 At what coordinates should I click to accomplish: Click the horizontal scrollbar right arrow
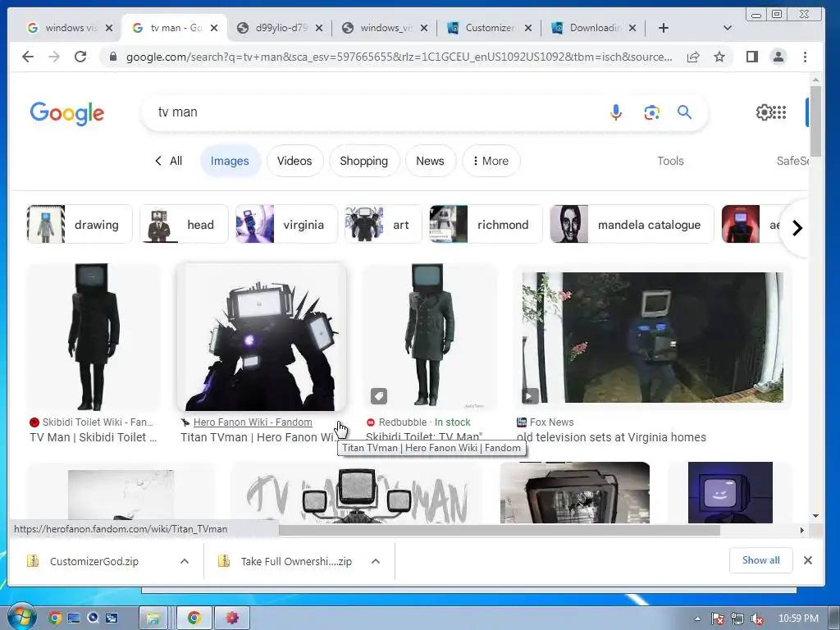click(x=801, y=530)
